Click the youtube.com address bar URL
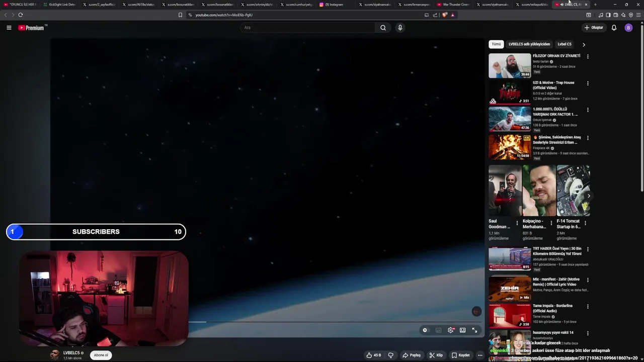The height and width of the screenshot is (362, 644). (224, 15)
